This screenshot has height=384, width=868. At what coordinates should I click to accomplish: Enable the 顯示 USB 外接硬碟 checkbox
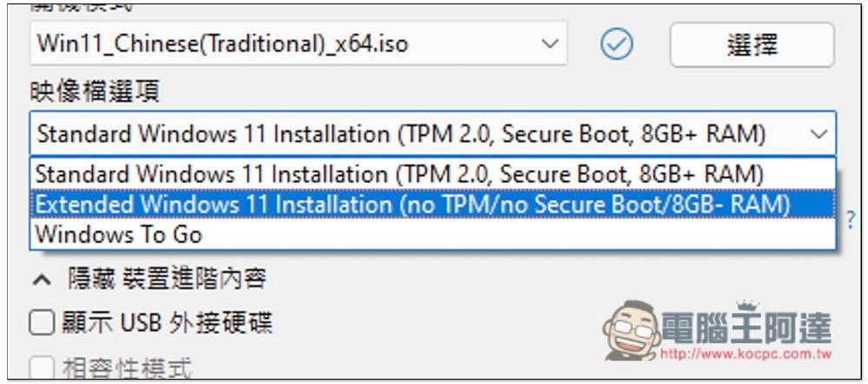click(42, 324)
